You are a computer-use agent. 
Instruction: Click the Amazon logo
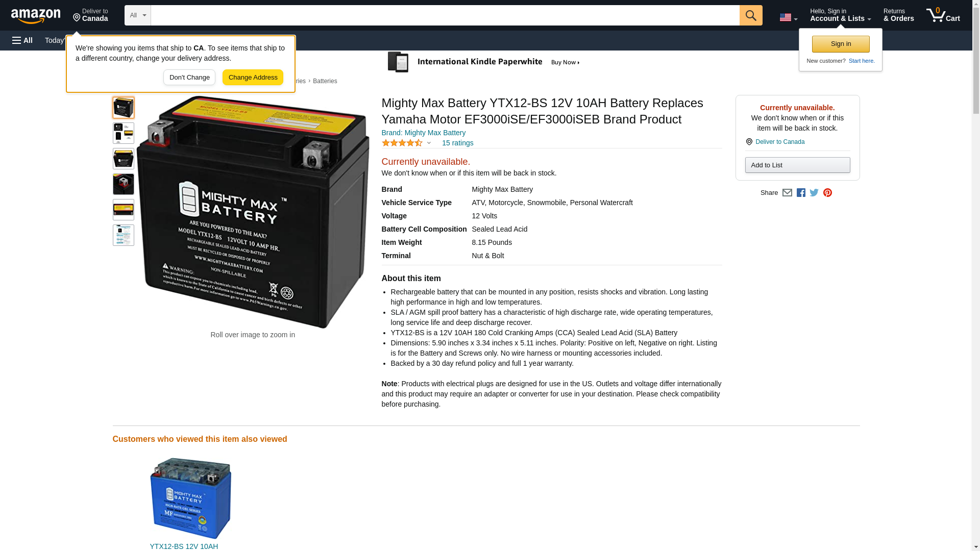click(36, 16)
